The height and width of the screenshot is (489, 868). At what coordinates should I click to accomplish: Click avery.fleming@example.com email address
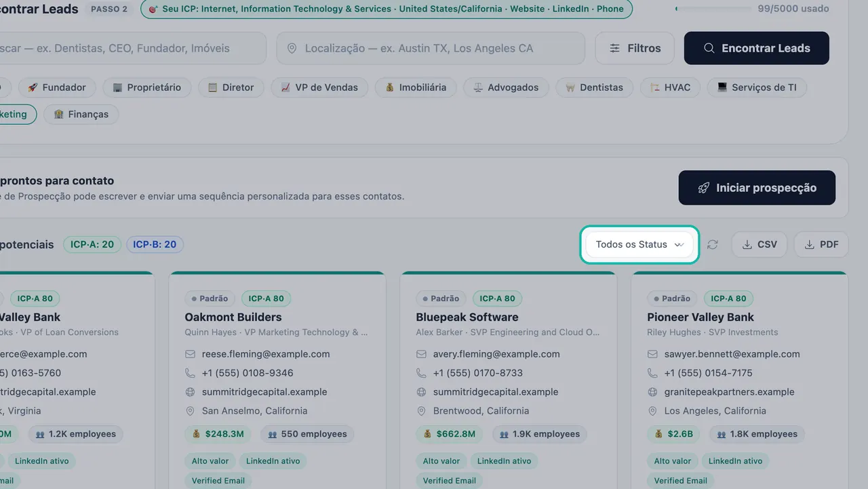pyautogui.click(x=496, y=354)
